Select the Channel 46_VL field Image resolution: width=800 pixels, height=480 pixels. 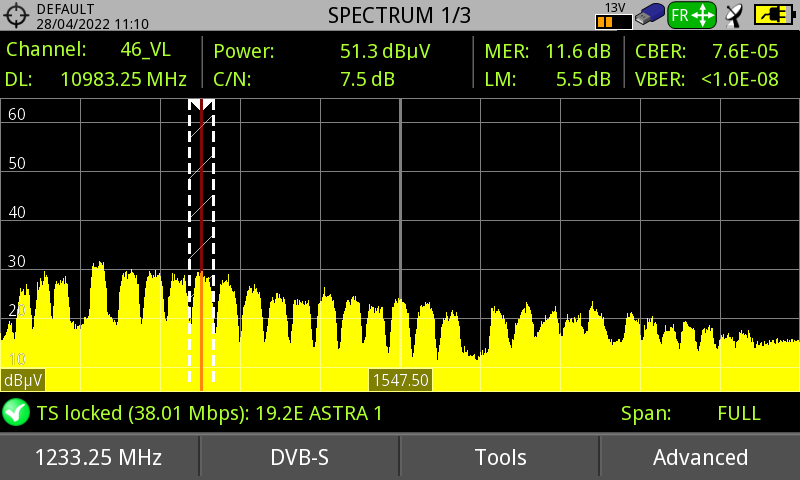(x=100, y=51)
